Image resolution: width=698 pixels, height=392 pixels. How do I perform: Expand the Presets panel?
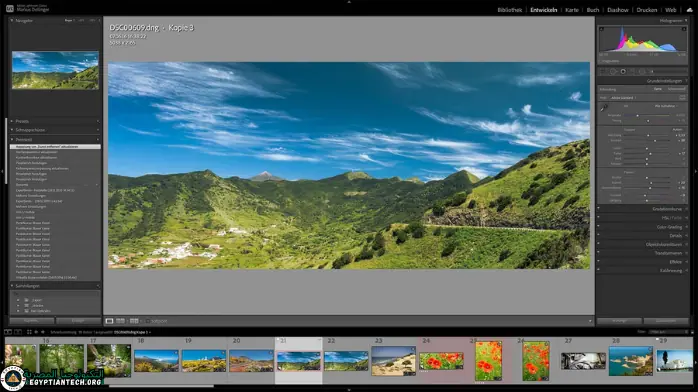(x=12, y=121)
